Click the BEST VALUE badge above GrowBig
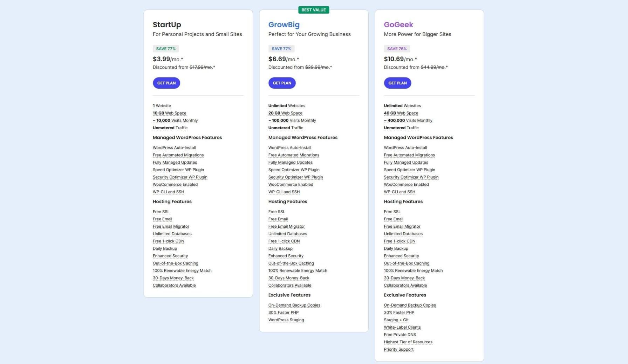 point(314,10)
